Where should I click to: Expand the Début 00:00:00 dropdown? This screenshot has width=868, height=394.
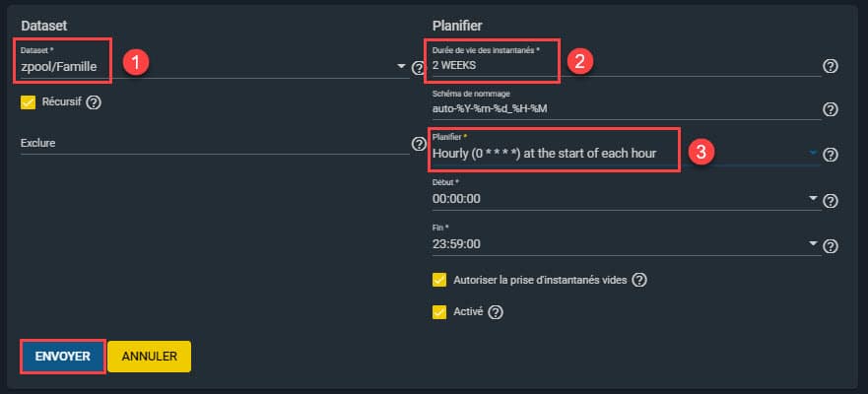point(813,198)
